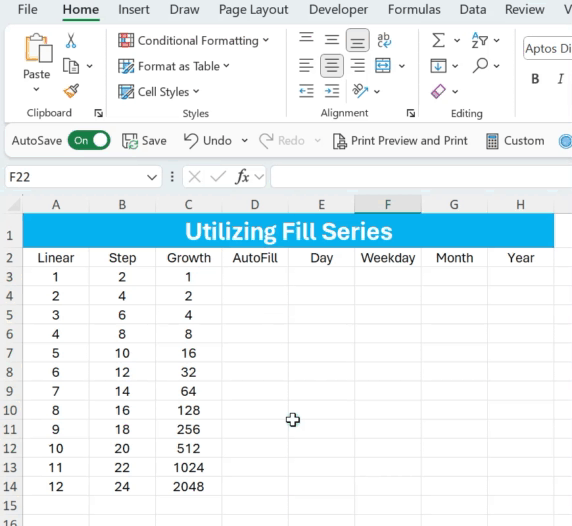Click the Select All corner triangle
The width and height of the screenshot is (572, 526).
[14, 205]
